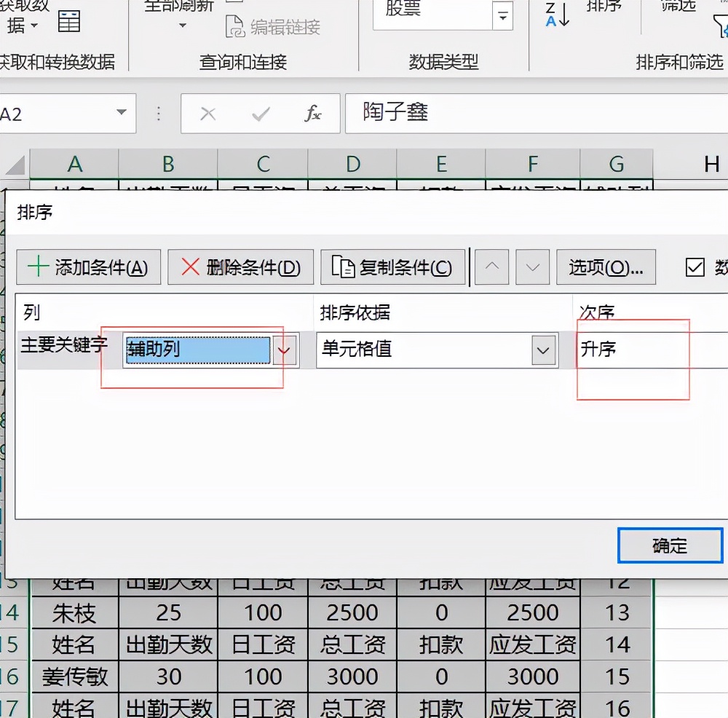Click the move condition up arrow

(x=491, y=267)
